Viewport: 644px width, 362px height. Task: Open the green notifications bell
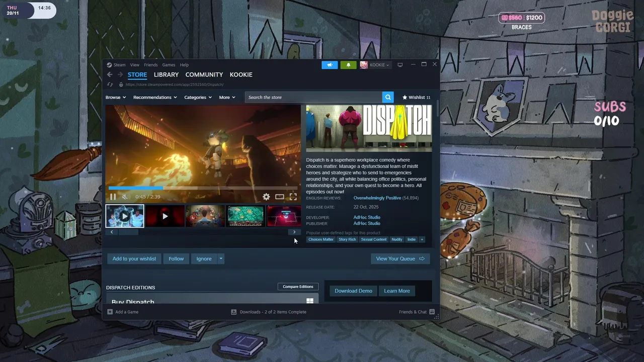[348, 65]
